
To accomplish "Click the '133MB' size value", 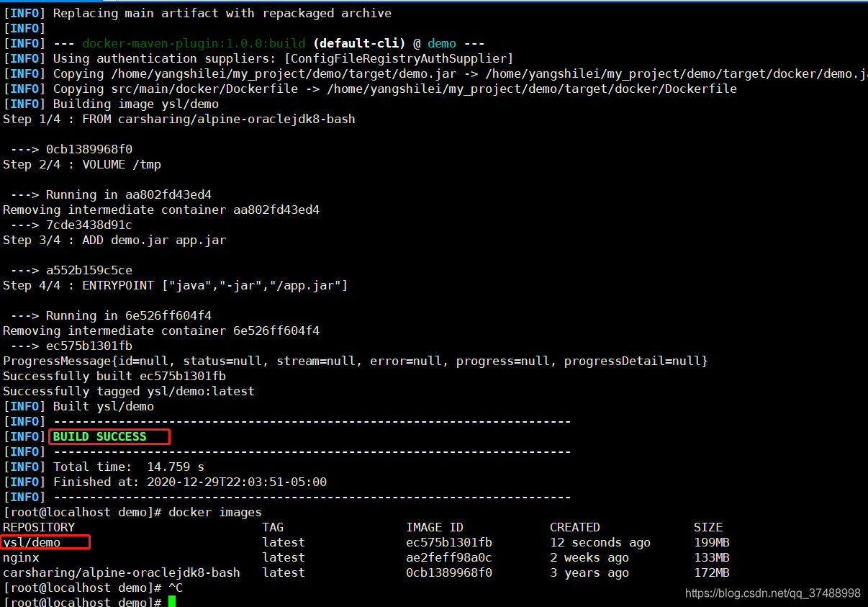I will pos(712,557).
